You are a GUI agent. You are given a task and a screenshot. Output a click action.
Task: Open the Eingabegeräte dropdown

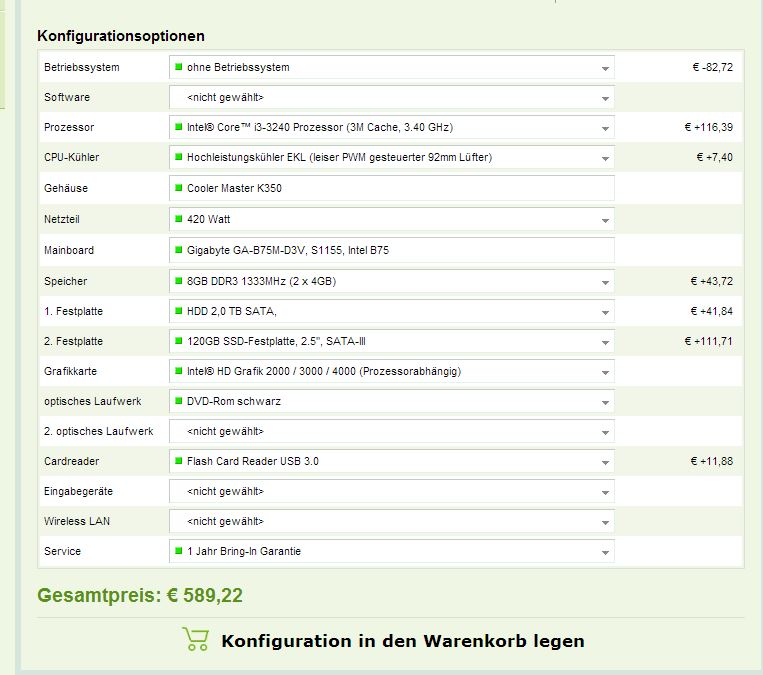pyautogui.click(x=392, y=492)
